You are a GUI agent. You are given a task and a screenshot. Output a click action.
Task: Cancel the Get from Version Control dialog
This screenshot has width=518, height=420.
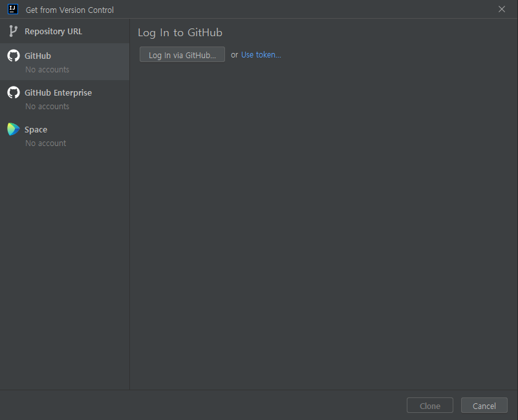484,406
